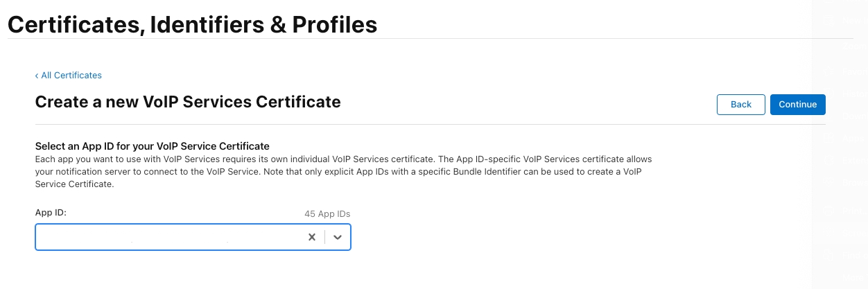The image size is (868, 289).
Task: Click the vertical separator inside the App ID field
Action: 324,237
